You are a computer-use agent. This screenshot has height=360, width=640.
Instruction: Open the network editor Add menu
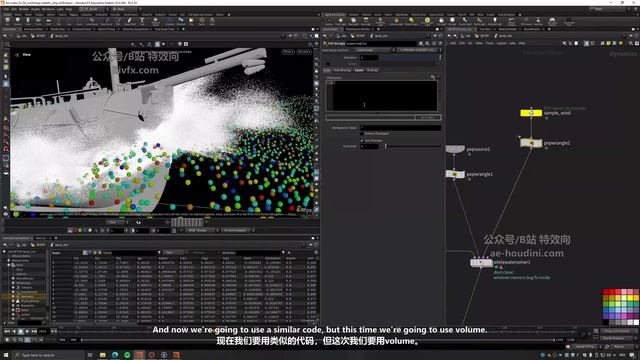[453, 43]
